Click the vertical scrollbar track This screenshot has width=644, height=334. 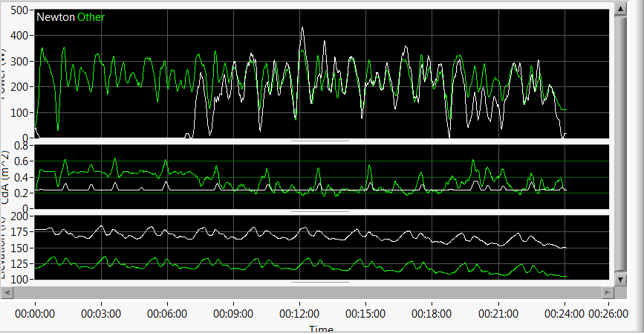621,141
